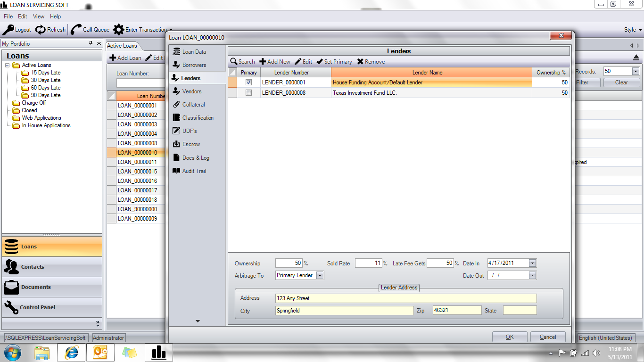The width and height of the screenshot is (644, 362).
Task: Open Internet Explorer in taskbar
Action: [71, 353]
